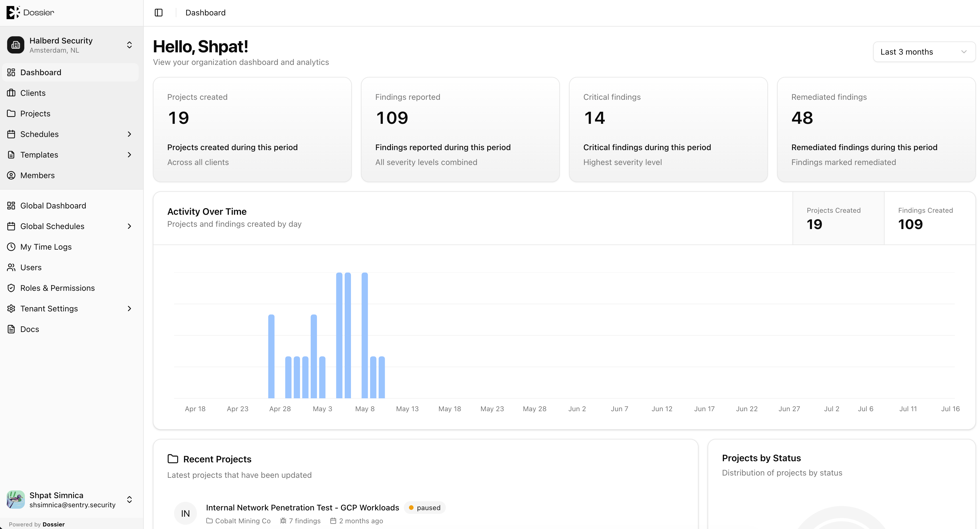This screenshot has height=529, width=980.
Task: Open Internal Network Penetration Test project
Action: (302, 507)
